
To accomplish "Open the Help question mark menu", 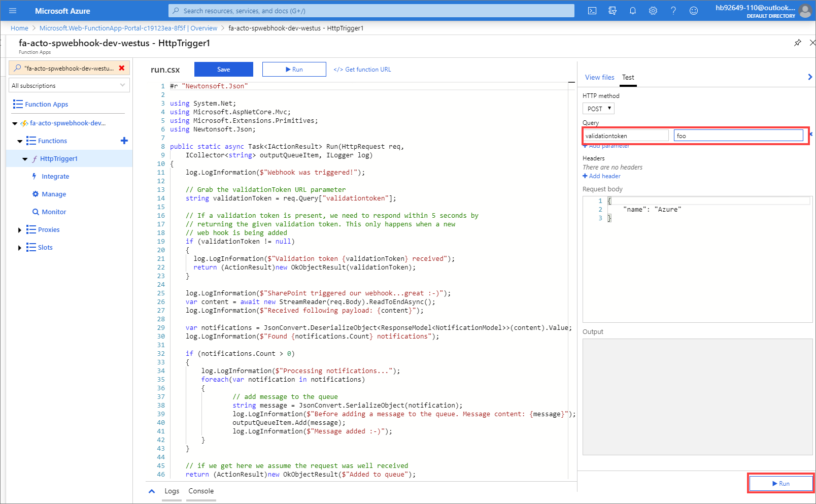I will 673,11.
